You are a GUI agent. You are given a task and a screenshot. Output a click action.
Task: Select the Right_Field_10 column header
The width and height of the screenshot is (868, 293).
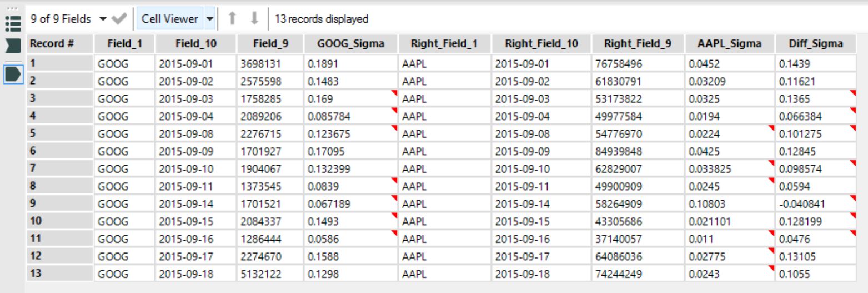click(541, 44)
